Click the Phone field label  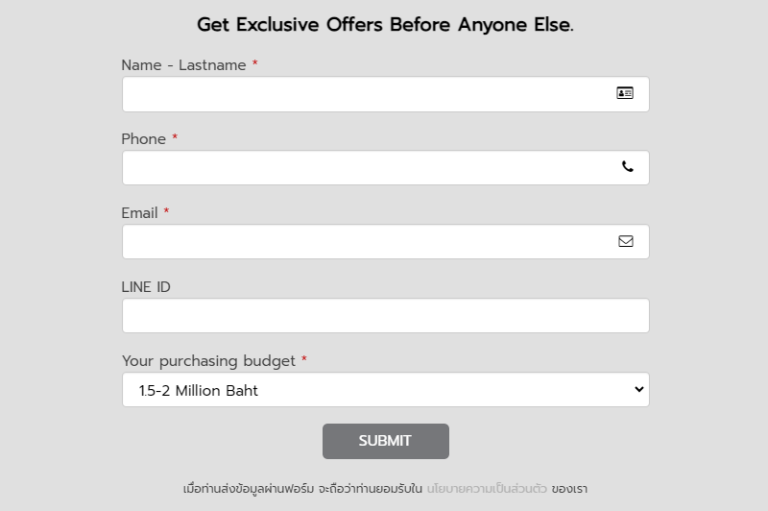click(144, 139)
